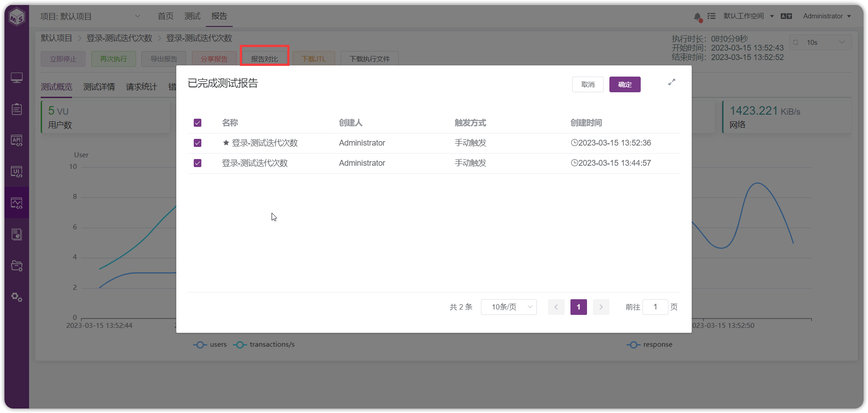Uncheck the report created at 13:52:36
The height and width of the screenshot is (413, 868).
(197, 143)
